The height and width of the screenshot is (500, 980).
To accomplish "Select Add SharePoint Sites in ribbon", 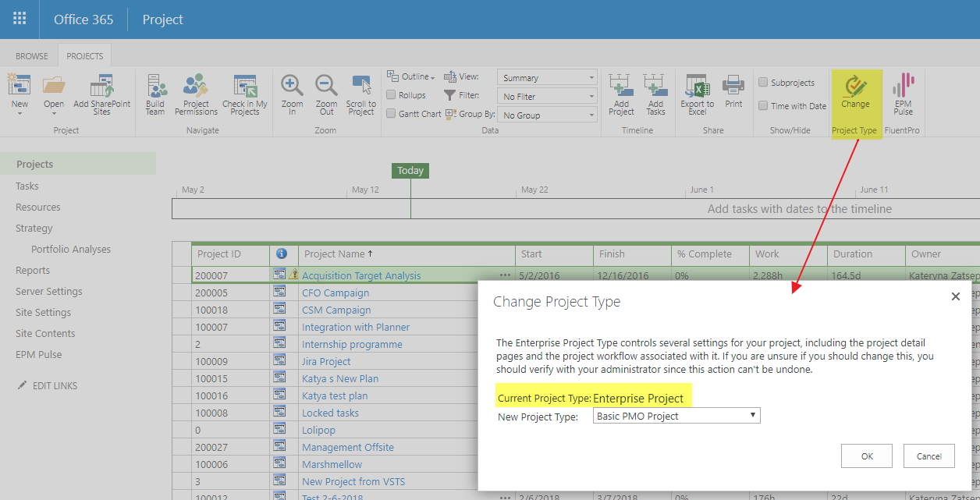I will coord(102,96).
